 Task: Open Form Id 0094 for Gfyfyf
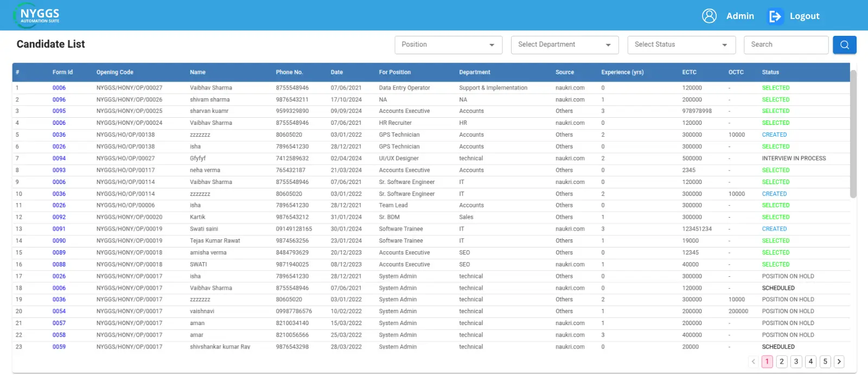pyautogui.click(x=59, y=158)
